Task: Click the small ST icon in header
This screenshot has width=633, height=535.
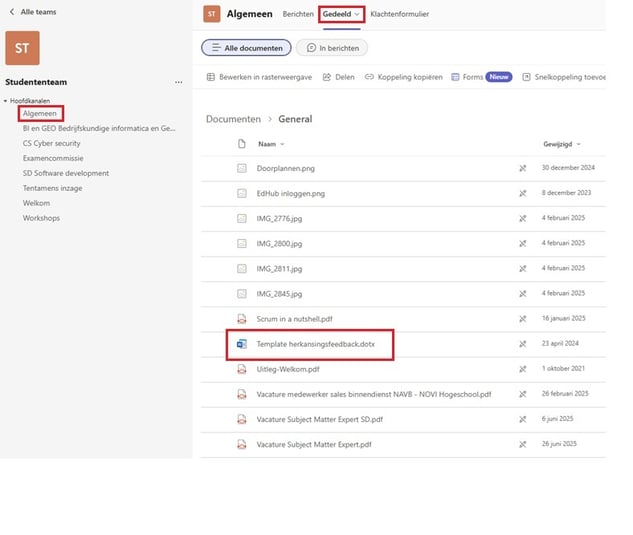Action: pyautogui.click(x=212, y=14)
